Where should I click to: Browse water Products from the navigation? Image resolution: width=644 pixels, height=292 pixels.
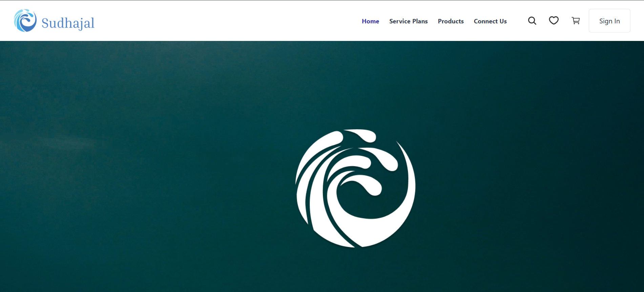pos(451,21)
